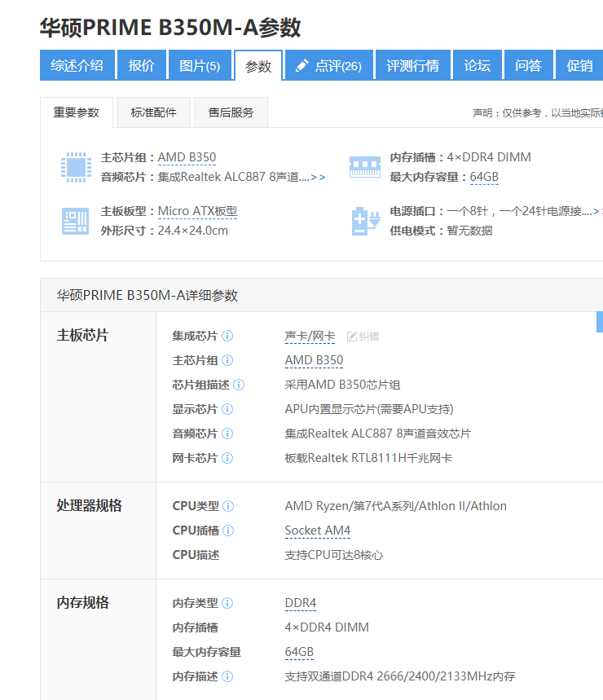
Task: Click the 内存规格 category heading
Action: coord(82,602)
